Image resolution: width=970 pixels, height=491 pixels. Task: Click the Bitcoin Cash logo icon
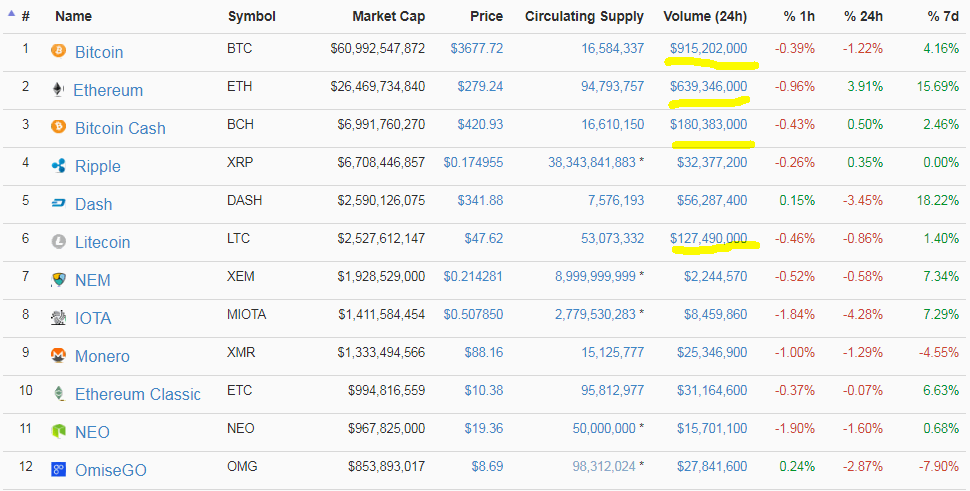click(58, 127)
